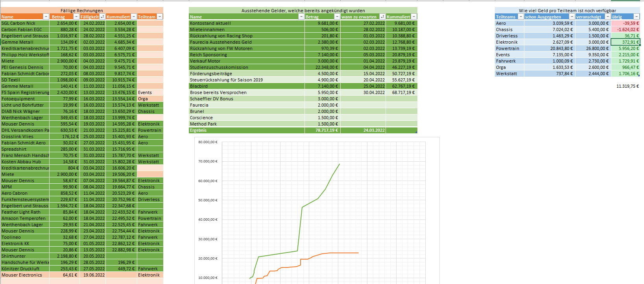Select the 'Carbon Fabian EGC' cell

tap(25, 30)
